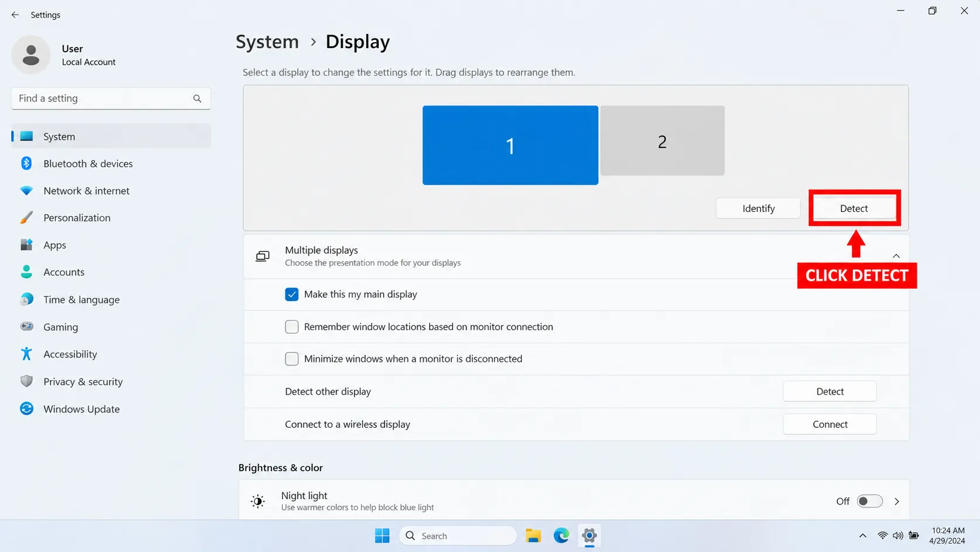This screenshot has height=552, width=980.
Task: Click the Gaming sidebar label
Action: [60, 327]
